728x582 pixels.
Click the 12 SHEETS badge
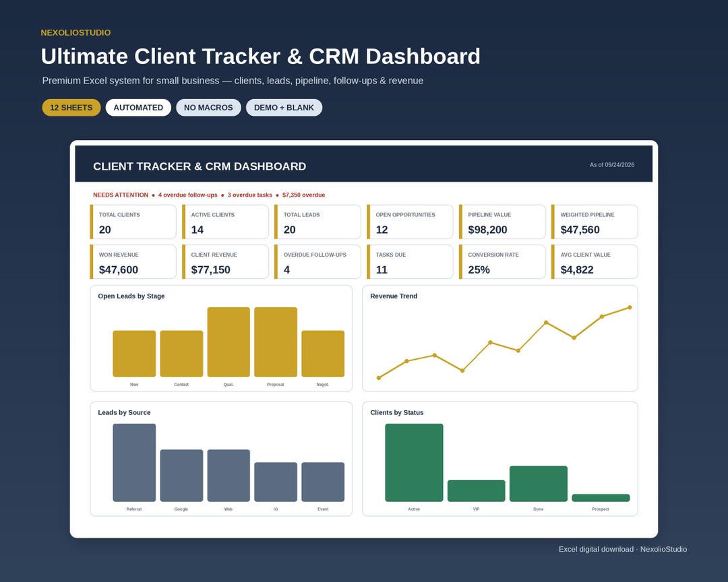coord(71,108)
